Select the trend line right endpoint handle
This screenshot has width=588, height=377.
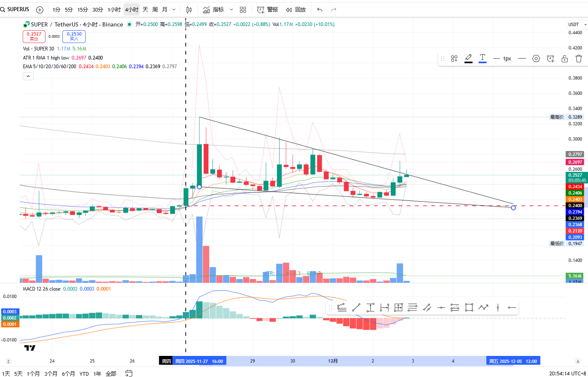coord(513,208)
